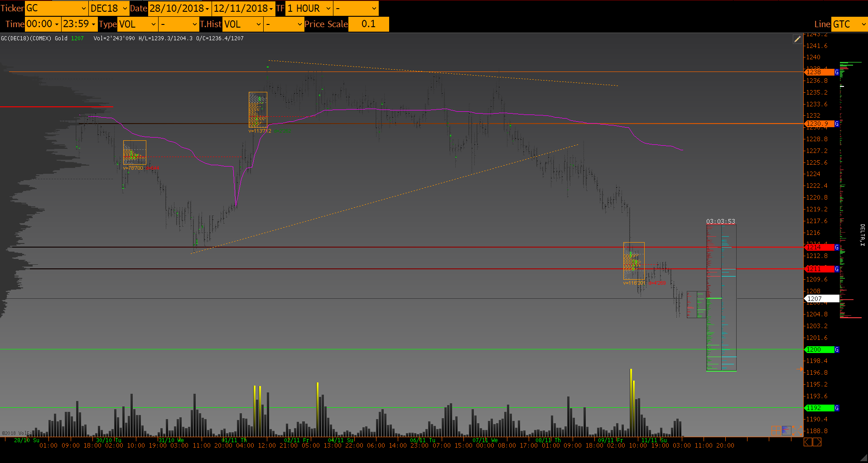Open the T.Hist VOL selector

(x=243, y=24)
